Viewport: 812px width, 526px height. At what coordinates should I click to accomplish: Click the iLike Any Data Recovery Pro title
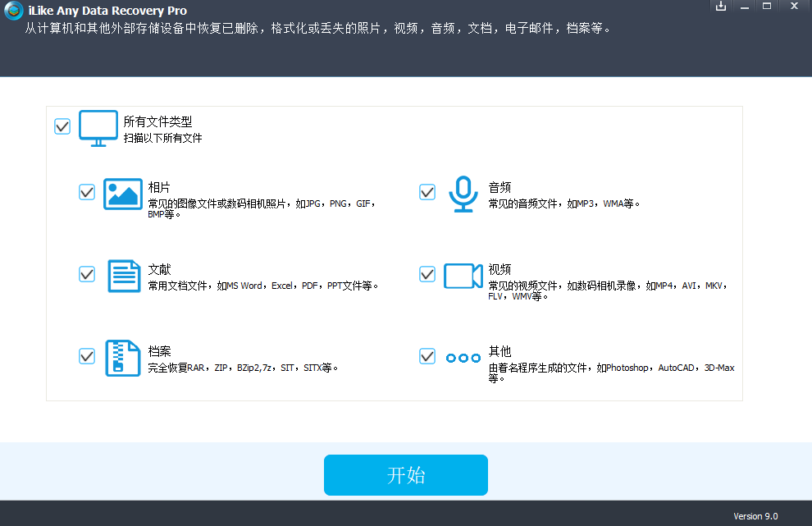pyautogui.click(x=107, y=11)
